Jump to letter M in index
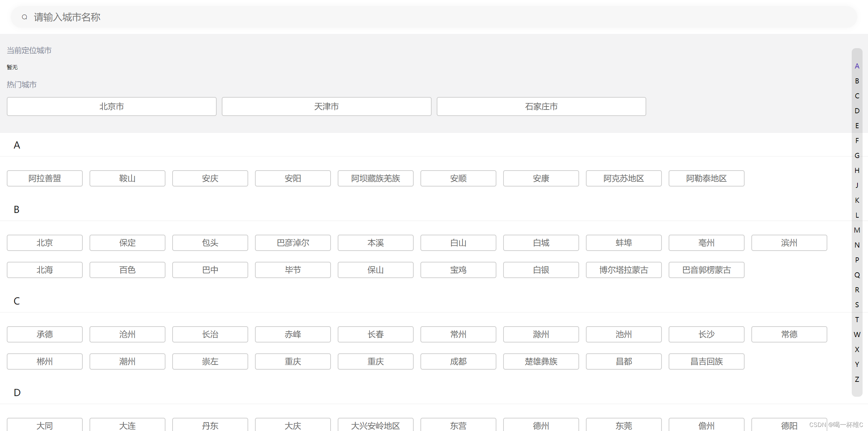The height and width of the screenshot is (431, 868). coord(857,230)
